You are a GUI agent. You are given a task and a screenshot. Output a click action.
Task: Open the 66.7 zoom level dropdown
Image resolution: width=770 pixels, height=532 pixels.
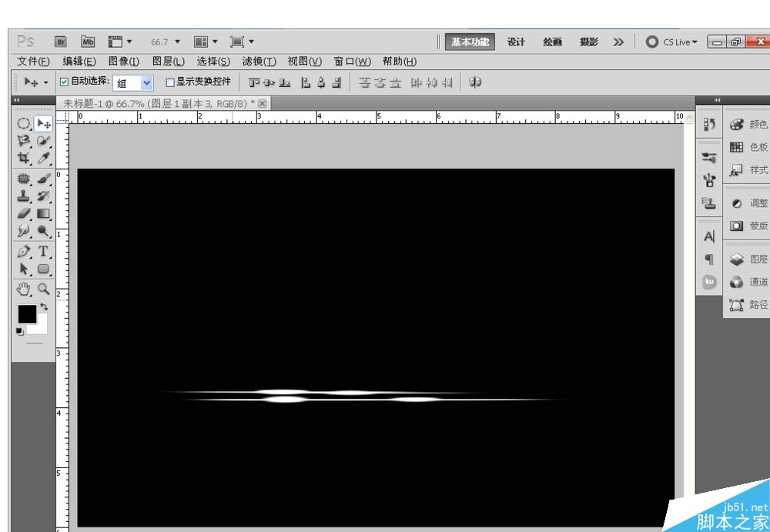point(166,42)
